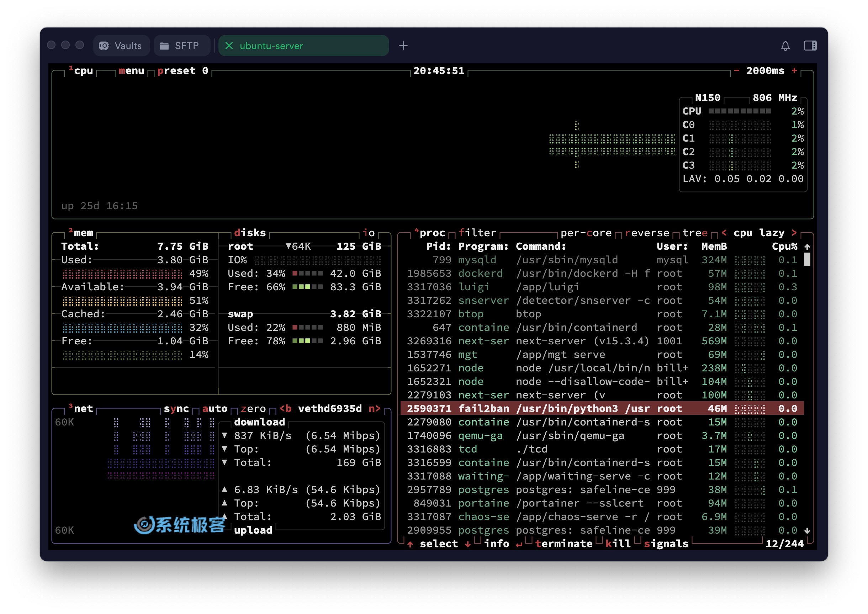Open the process filter field
This screenshot has width=868, height=614.
477,233
